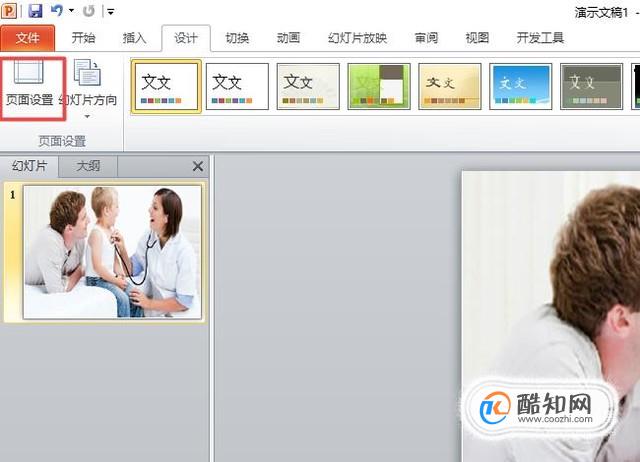640x462 pixels.
Task: Switch to the 大纲 outline tab
Action: [88, 166]
